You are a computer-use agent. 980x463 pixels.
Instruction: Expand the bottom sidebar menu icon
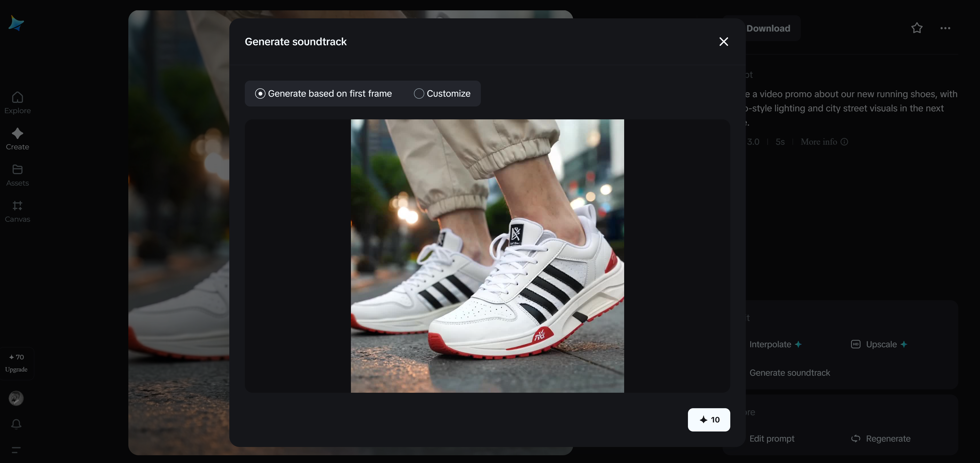click(16, 450)
